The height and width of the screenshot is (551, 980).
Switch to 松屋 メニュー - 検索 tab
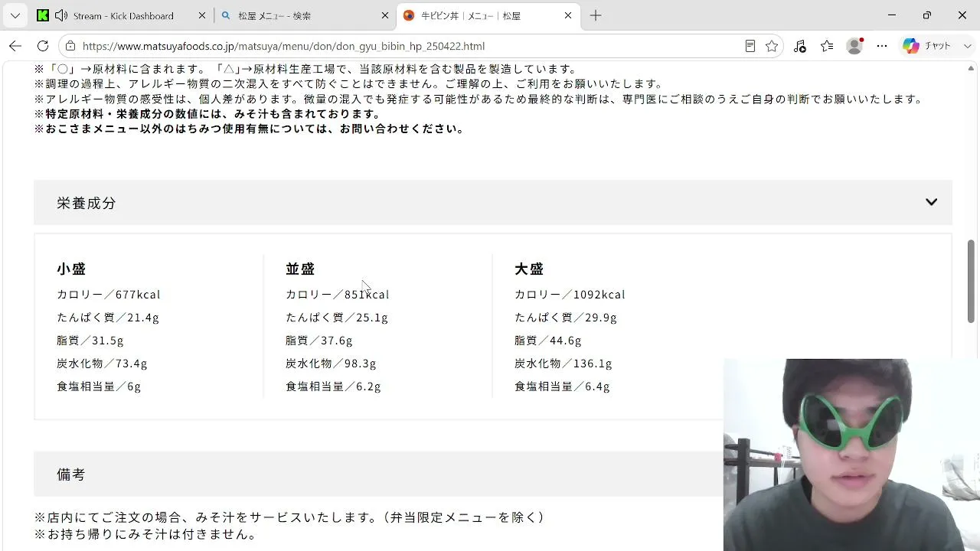click(305, 15)
